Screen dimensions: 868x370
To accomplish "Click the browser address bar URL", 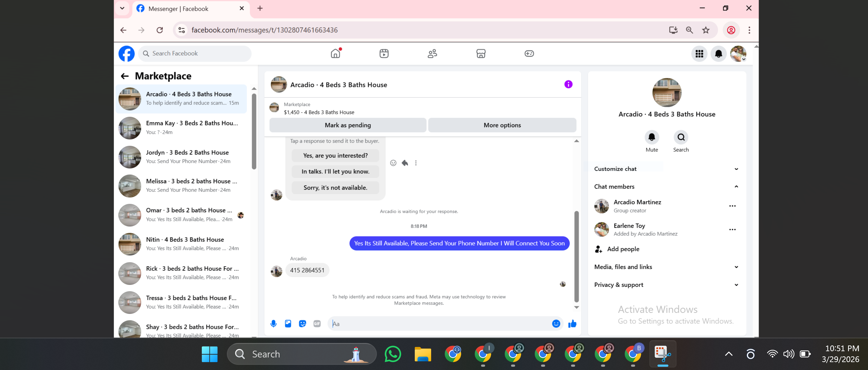I will 265,30.
